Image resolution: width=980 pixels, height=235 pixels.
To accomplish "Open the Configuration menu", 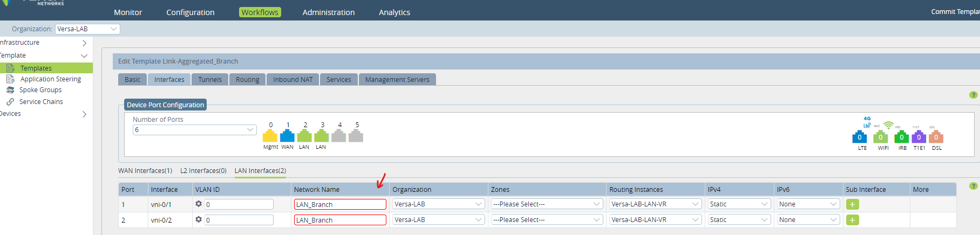I will point(190,12).
